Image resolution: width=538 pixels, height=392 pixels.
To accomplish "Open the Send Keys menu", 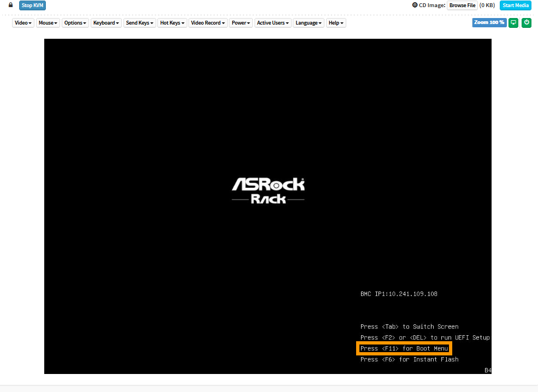I will point(139,23).
